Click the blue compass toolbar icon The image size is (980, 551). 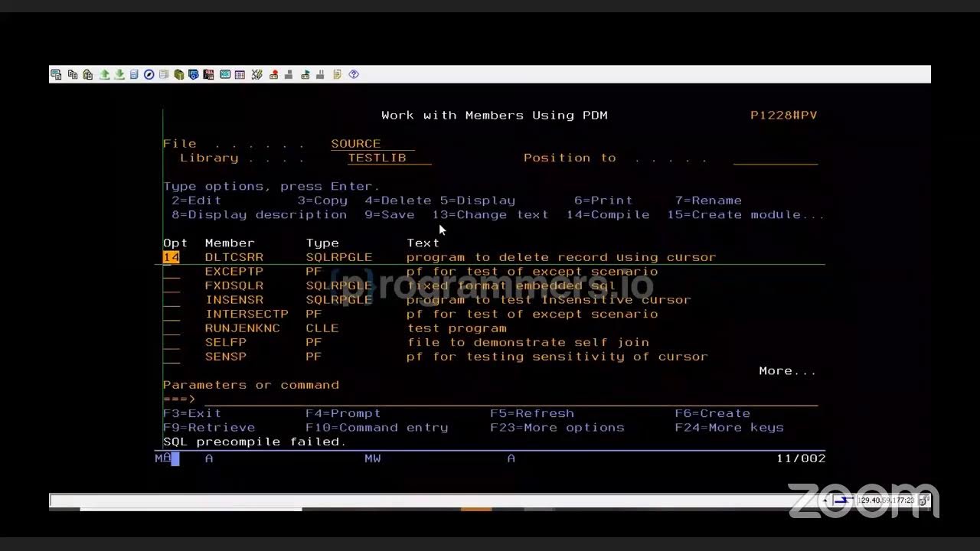149,74
